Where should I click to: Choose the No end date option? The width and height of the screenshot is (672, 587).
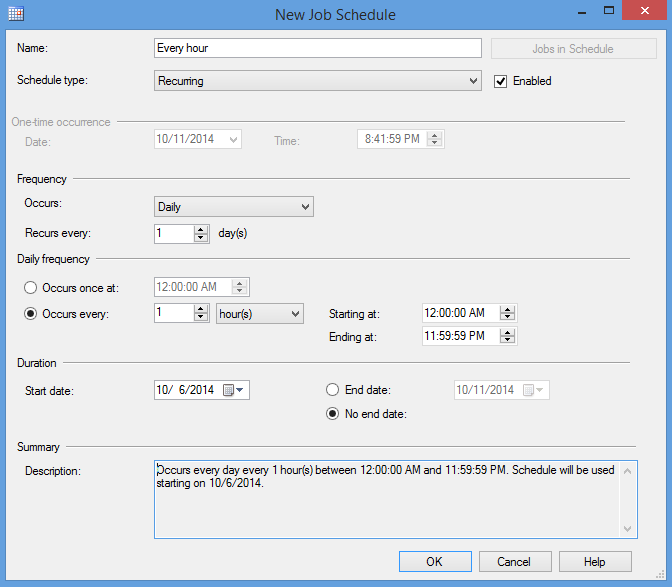click(x=333, y=414)
